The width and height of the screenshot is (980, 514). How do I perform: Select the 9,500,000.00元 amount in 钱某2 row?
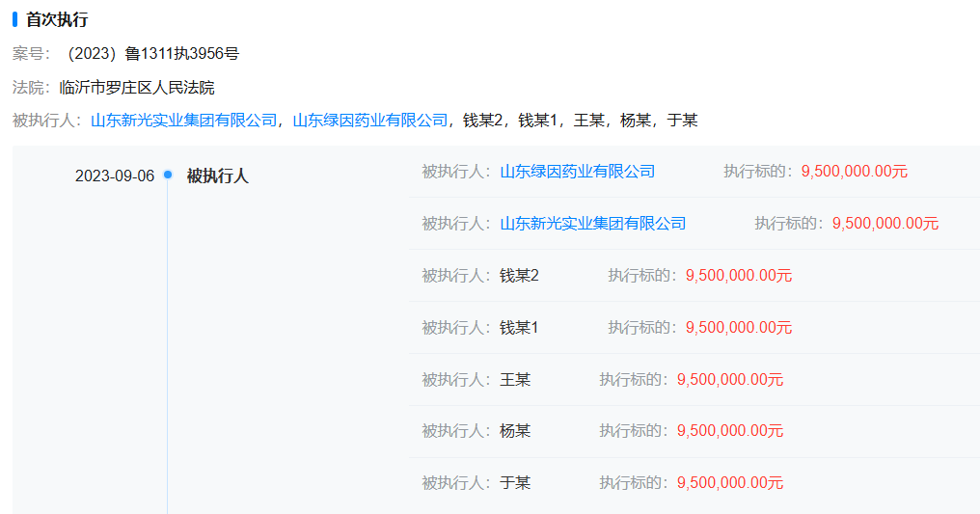point(739,276)
